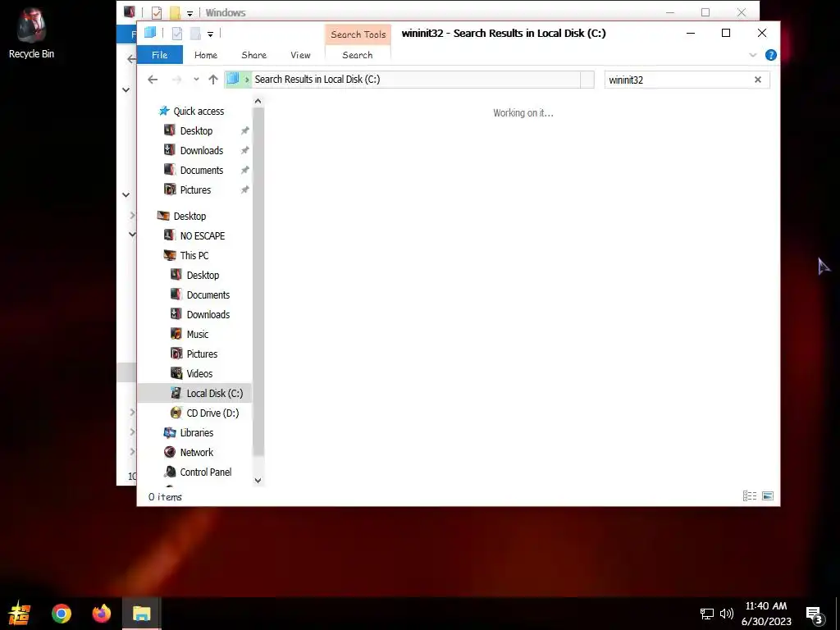Viewport: 840px width, 630px height.
Task: Open the pinned Documents under Quick access
Action: [x=202, y=171]
